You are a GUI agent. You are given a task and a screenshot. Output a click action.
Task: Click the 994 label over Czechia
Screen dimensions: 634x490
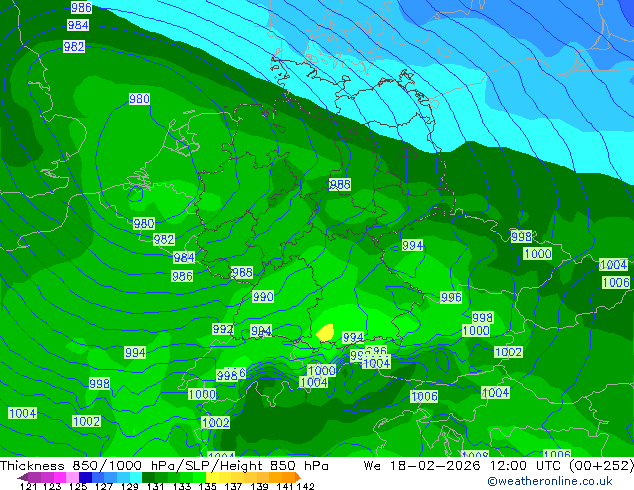pyautogui.click(x=412, y=245)
